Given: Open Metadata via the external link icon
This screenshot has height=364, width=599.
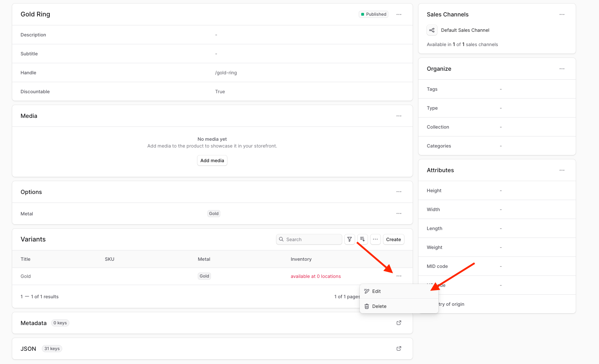Looking at the screenshot, I should 399,323.
